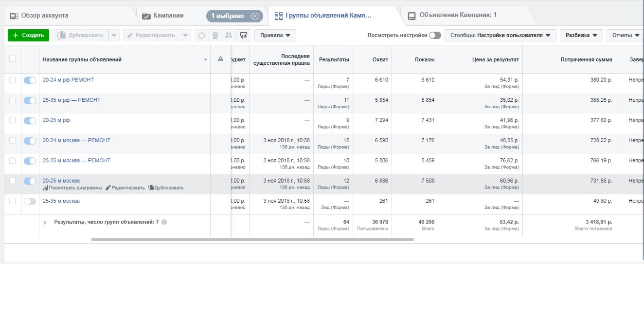Tick the checkbox for row 20-25 м москва

click(x=12, y=181)
